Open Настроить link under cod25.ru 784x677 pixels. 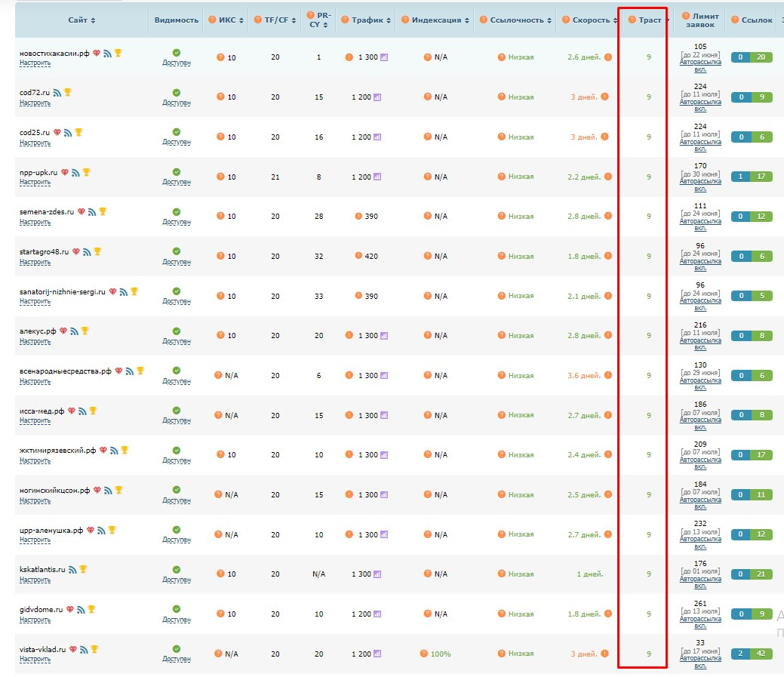35,143
